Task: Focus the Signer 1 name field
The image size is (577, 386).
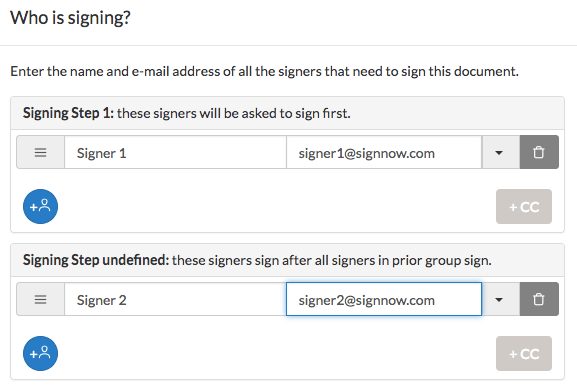Action: [x=176, y=152]
